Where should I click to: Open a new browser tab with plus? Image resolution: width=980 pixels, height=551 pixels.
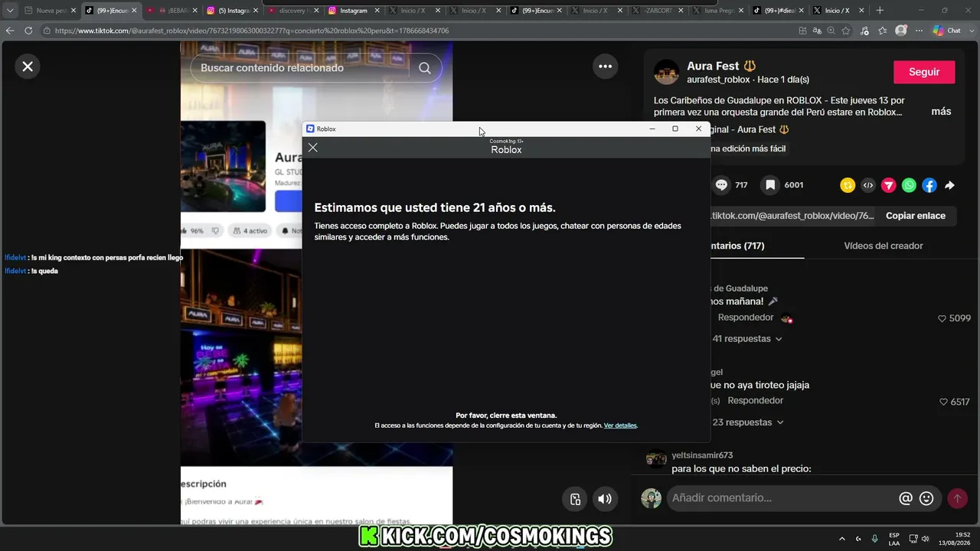point(880,11)
